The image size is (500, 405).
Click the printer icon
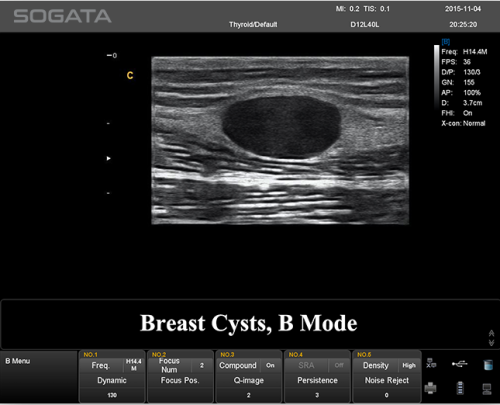(431, 388)
